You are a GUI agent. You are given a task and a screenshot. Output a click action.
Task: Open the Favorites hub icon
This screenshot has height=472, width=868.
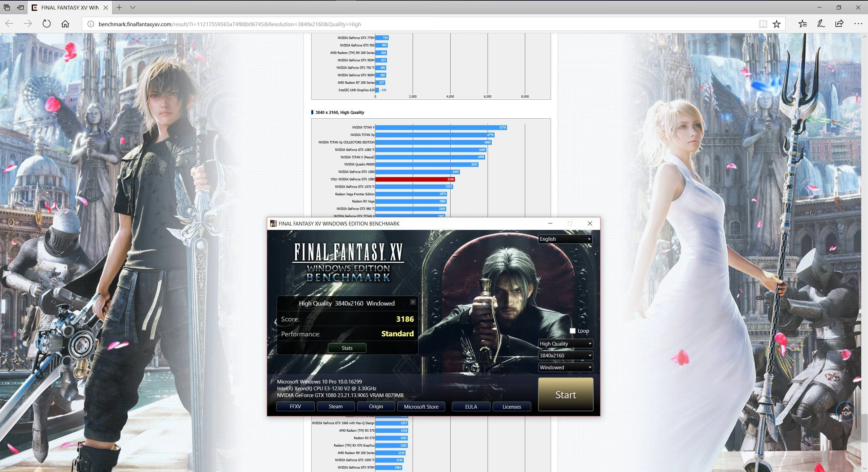(803, 24)
